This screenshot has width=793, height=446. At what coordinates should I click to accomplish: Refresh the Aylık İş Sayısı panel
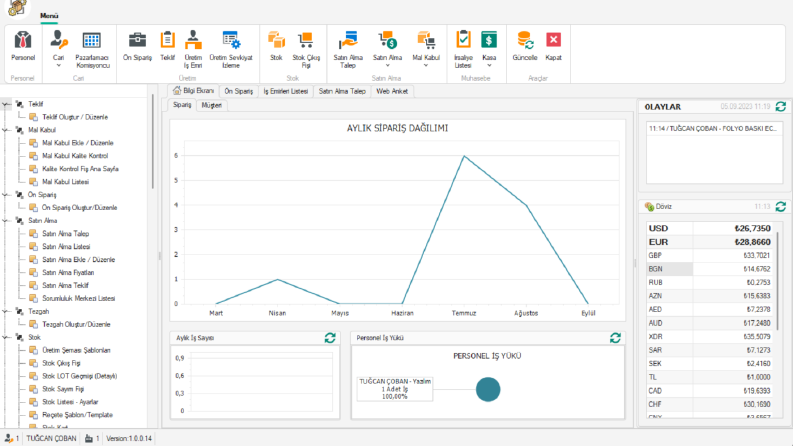[330, 338]
